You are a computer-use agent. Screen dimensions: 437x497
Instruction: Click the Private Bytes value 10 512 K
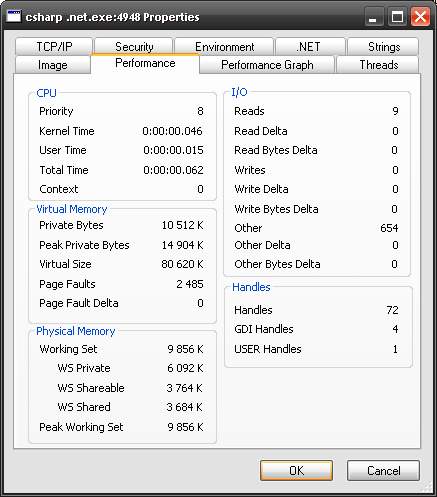point(182,225)
